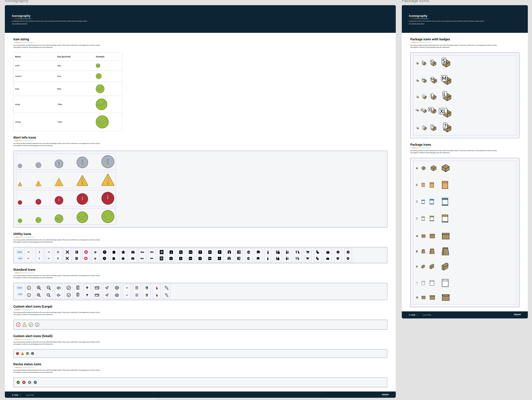The height and width of the screenshot is (400, 532).
Task: Click the red X device status icon
Action: point(24,383)
